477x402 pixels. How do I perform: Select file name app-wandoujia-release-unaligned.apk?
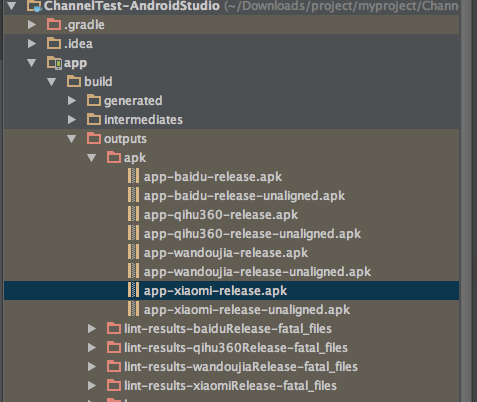(257, 272)
